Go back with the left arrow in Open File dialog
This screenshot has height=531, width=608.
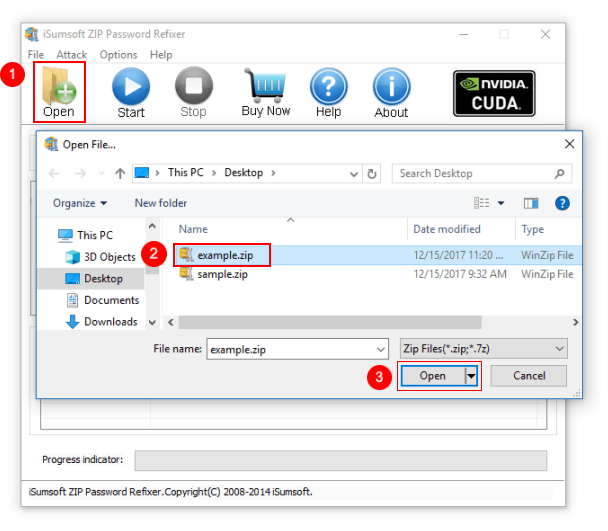click(x=54, y=173)
